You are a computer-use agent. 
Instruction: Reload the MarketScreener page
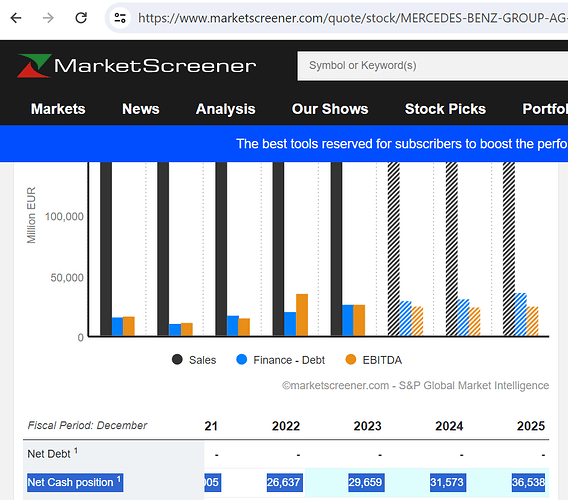pos(81,18)
